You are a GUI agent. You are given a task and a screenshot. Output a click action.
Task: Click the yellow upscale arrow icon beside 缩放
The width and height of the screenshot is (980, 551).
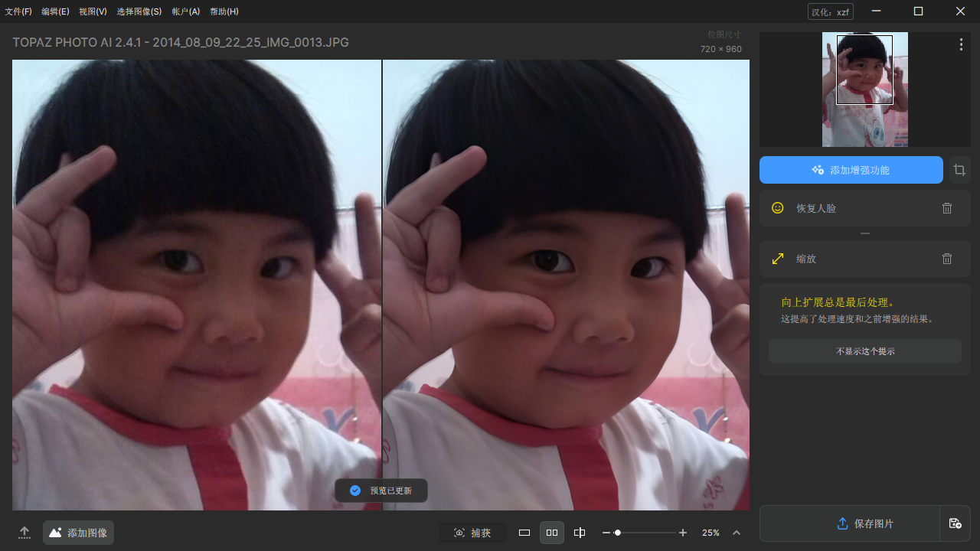click(778, 259)
